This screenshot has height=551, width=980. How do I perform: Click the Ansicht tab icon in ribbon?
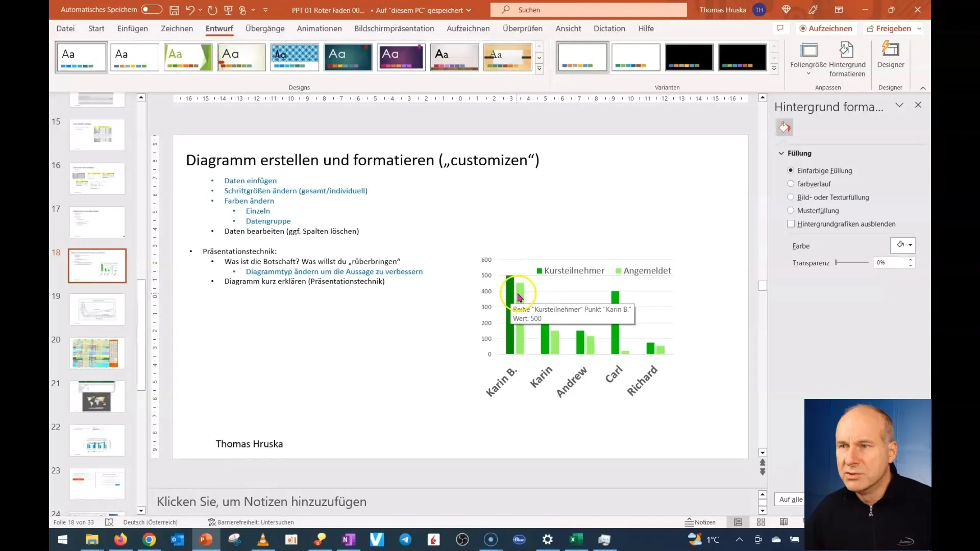click(x=569, y=28)
